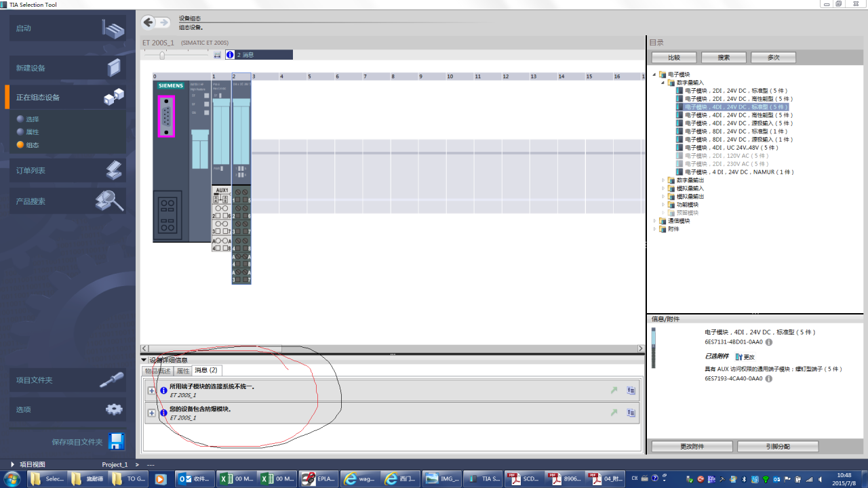
Task: Switch to the 消息 (2) tab
Action: pos(206,371)
